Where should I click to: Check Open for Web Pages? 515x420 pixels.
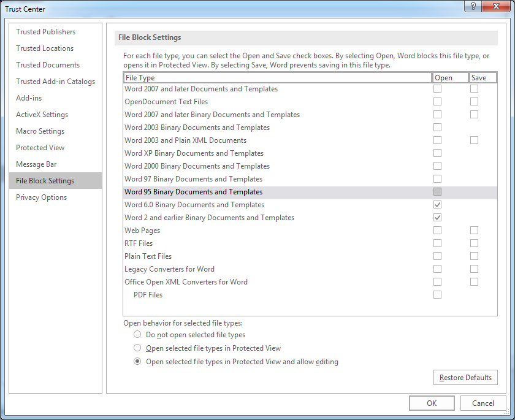pyautogui.click(x=437, y=230)
